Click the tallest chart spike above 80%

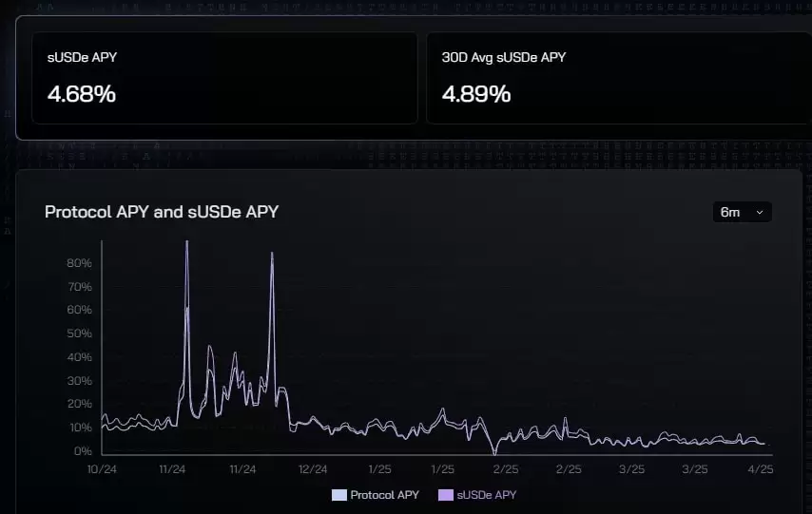coord(186,244)
